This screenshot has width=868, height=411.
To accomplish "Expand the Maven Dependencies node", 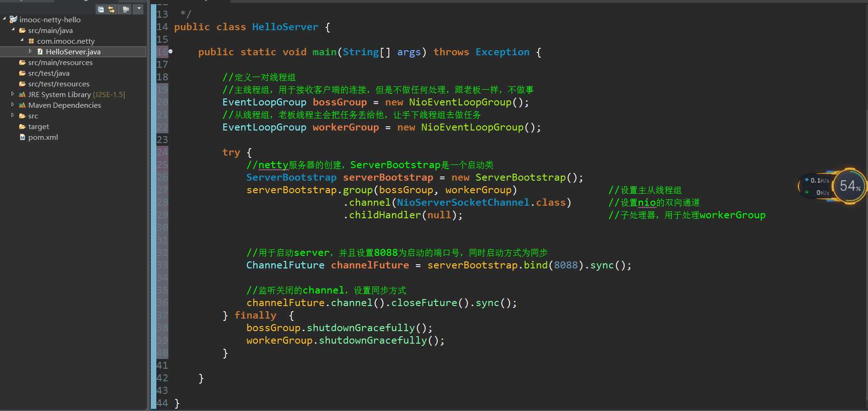I will tap(13, 104).
